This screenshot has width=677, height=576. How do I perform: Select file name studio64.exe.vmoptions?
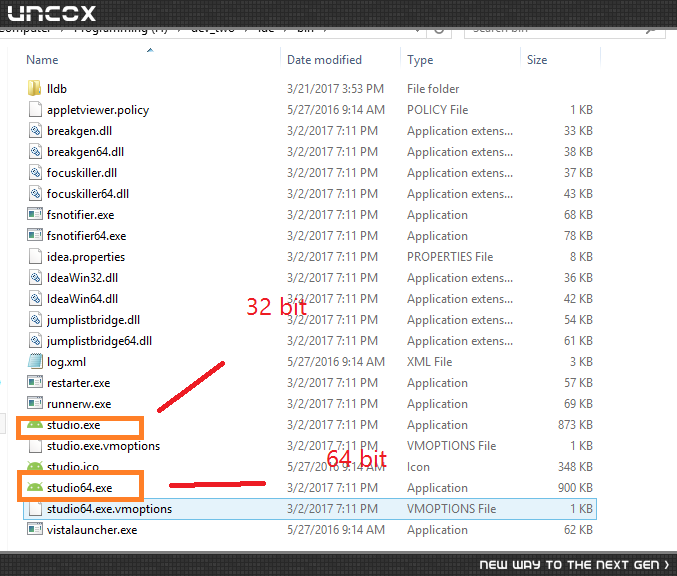click(x=109, y=509)
